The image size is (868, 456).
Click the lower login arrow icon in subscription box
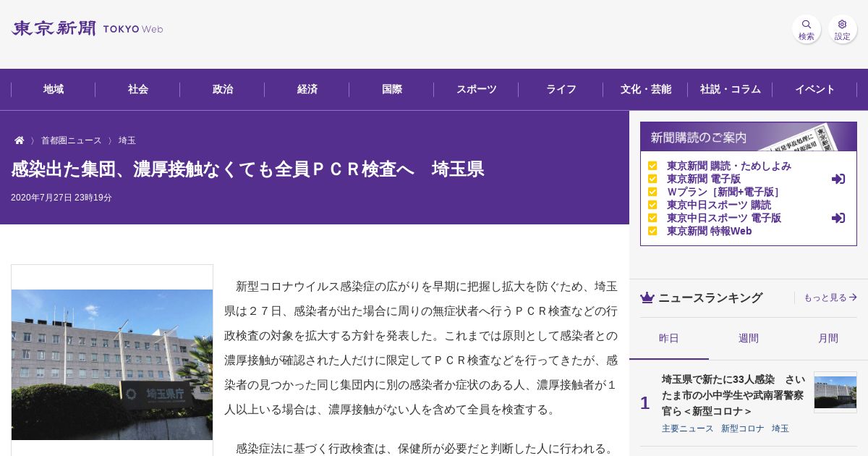pyautogui.click(x=838, y=218)
